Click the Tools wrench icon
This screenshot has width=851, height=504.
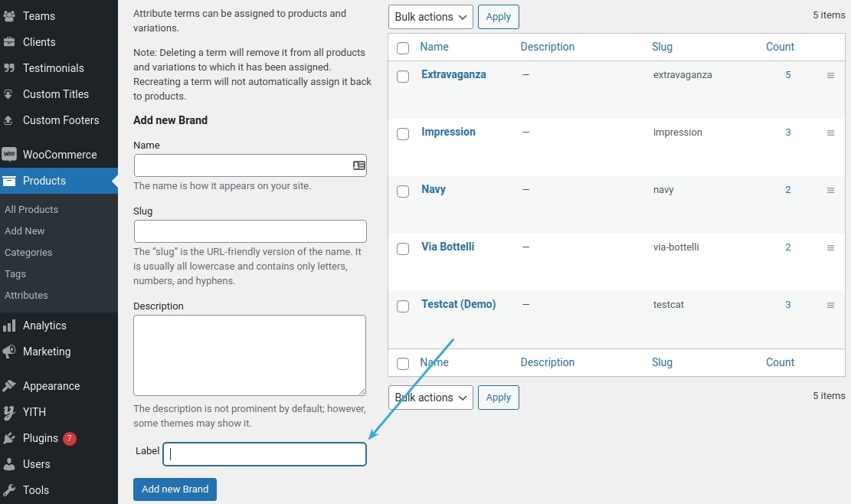pos(9,490)
